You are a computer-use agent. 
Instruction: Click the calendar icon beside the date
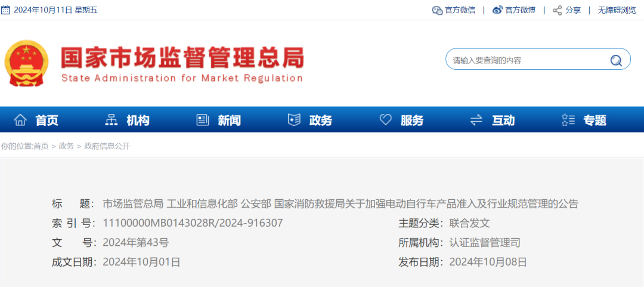(x=6, y=10)
